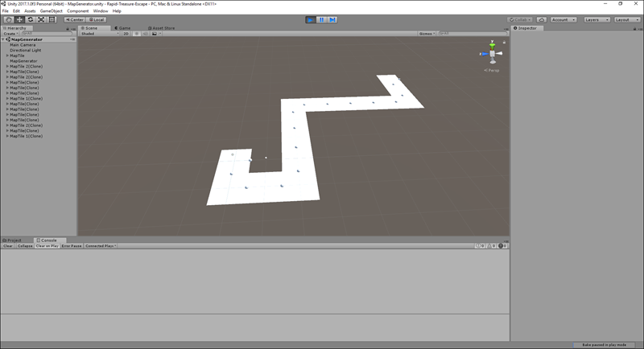This screenshot has height=349, width=644.
Task: Select the Rotate tool
Action: (30, 19)
